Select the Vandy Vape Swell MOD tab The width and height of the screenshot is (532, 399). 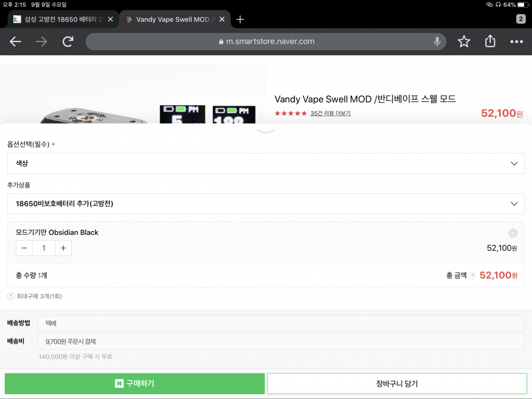click(x=174, y=19)
